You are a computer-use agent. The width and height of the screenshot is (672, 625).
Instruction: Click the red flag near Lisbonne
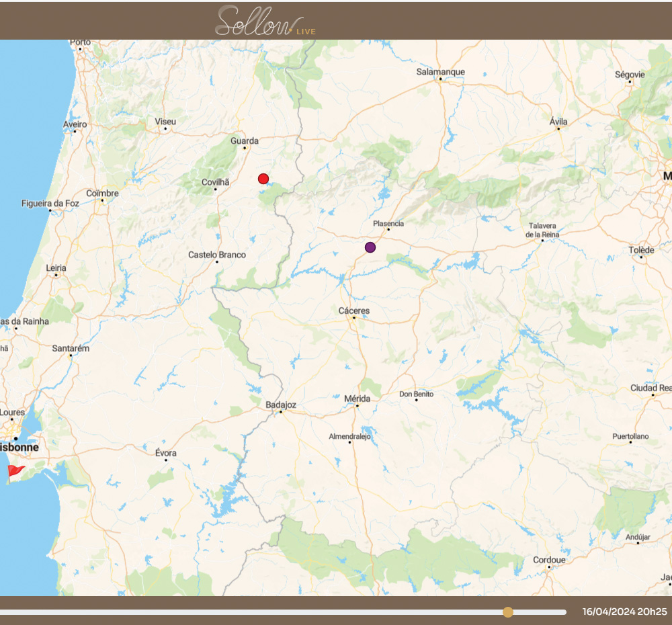pyautogui.click(x=14, y=472)
